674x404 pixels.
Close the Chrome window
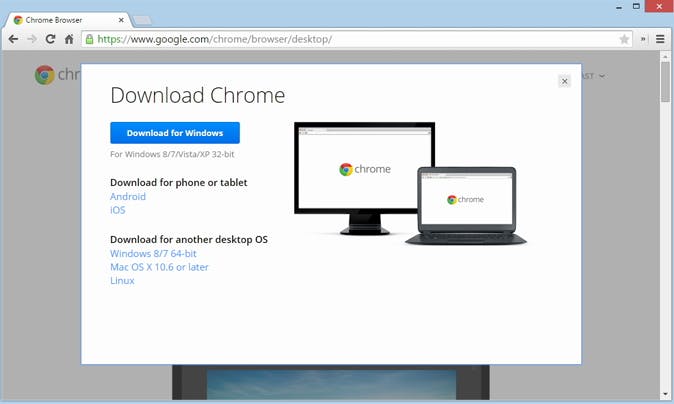click(x=659, y=6)
